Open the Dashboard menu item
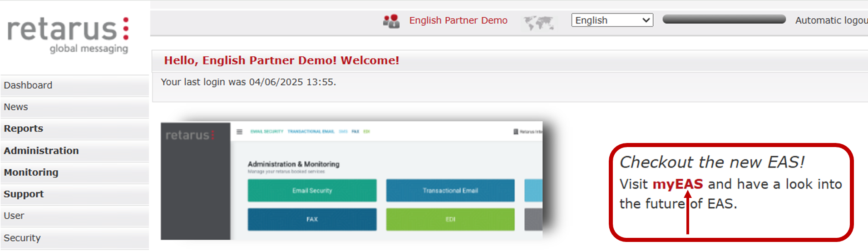 (75, 85)
